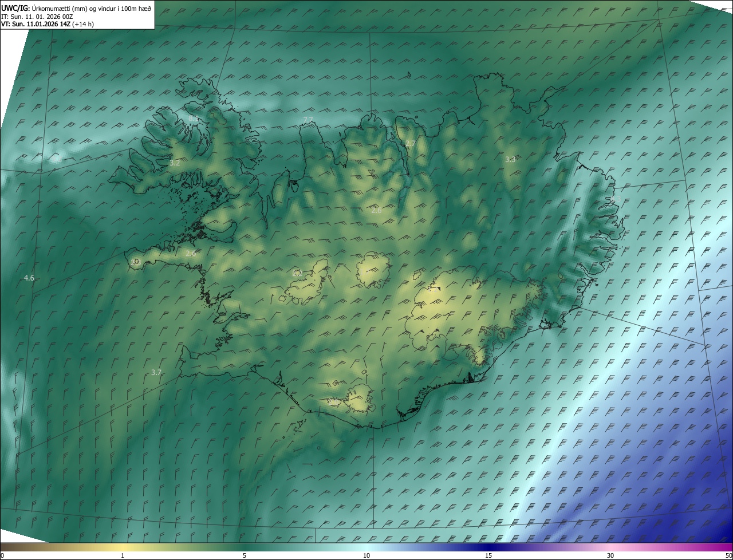Click the 2.6 label in the northern interior

pyautogui.click(x=376, y=211)
